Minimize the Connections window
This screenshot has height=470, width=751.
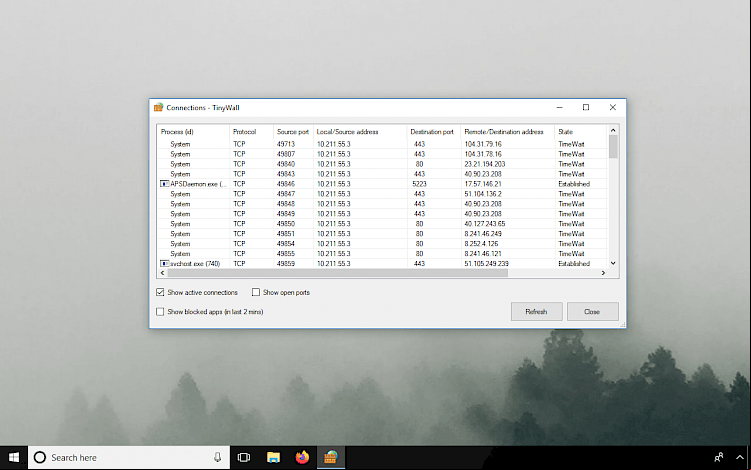click(559, 107)
